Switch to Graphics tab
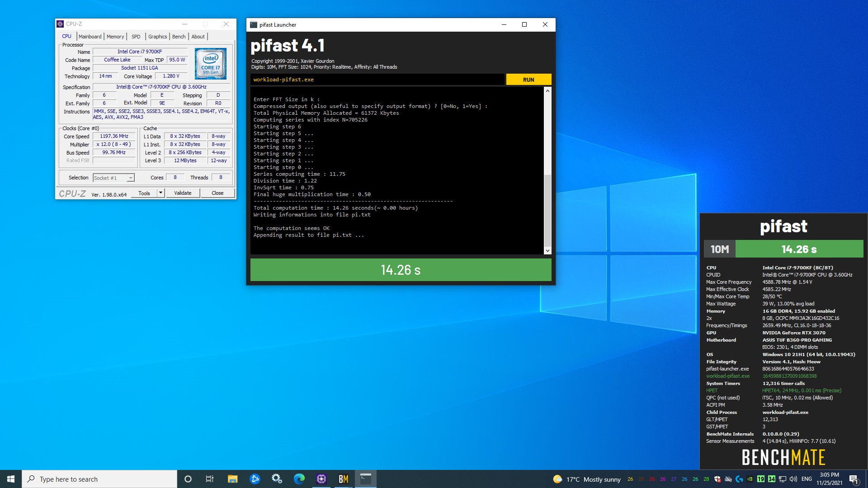Image resolution: width=868 pixels, height=488 pixels. coord(158,37)
